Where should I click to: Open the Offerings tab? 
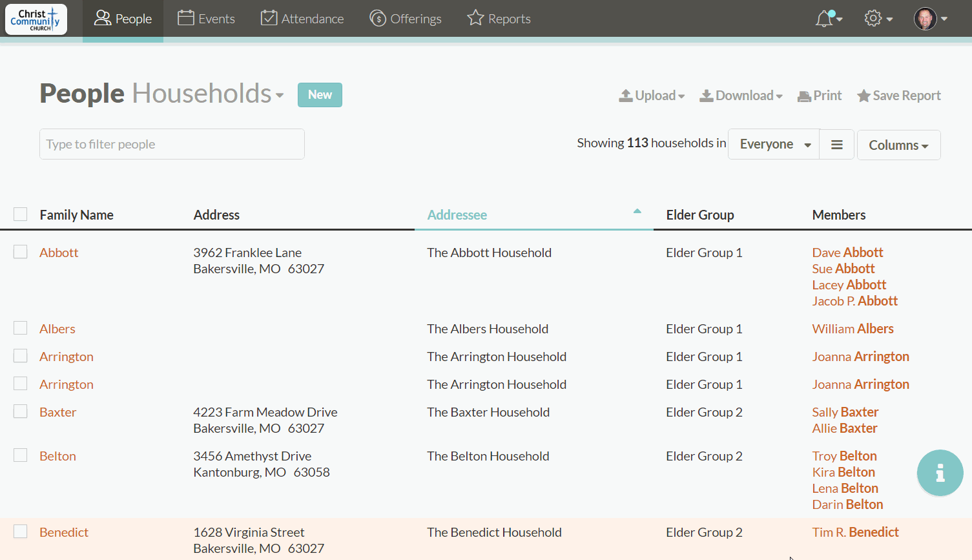pos(406,19)
